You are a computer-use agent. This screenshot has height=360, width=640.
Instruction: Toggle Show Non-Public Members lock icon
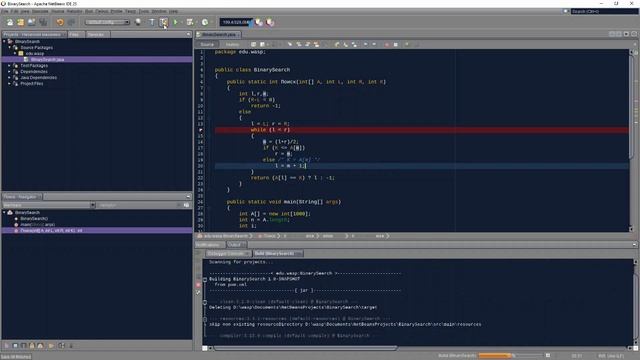32,345
